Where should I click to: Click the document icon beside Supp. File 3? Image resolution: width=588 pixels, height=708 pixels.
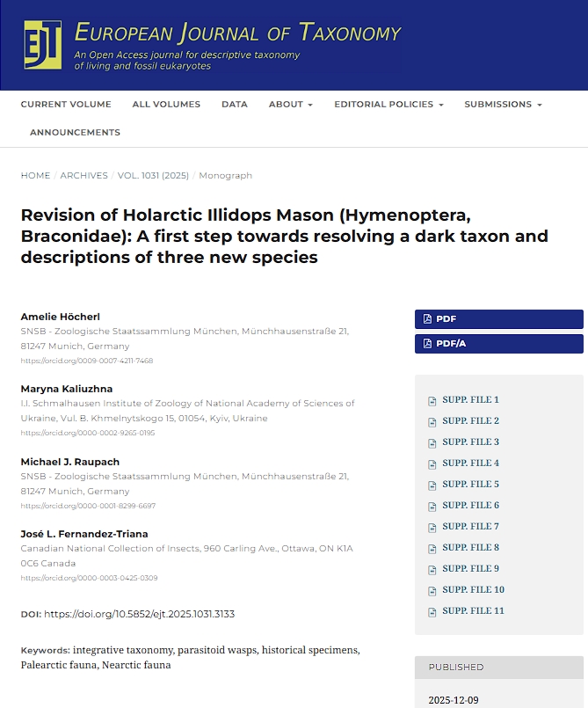[x=432, y=443]
